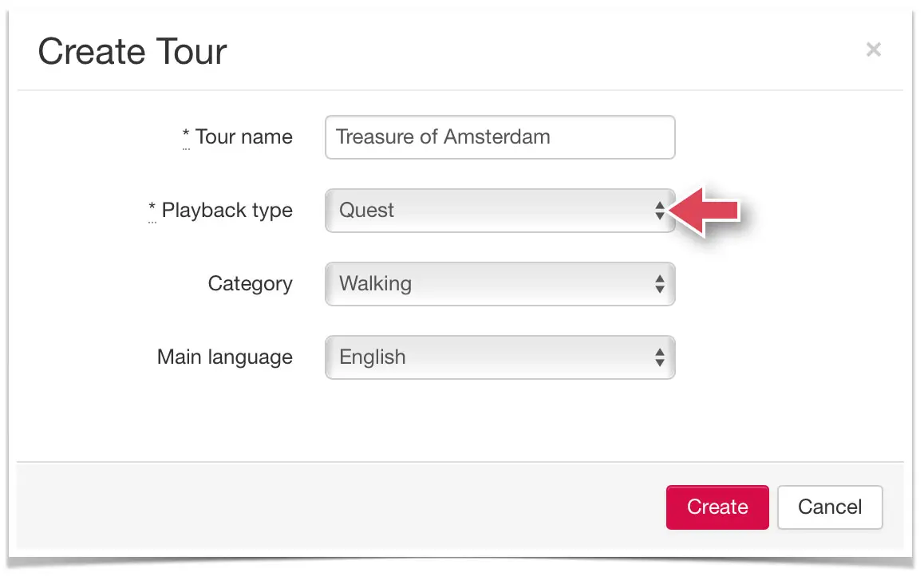This screenshot has width=924, height=576.
Task: Click the stepper arrows on the Walking selector
Action: [659, 284]
